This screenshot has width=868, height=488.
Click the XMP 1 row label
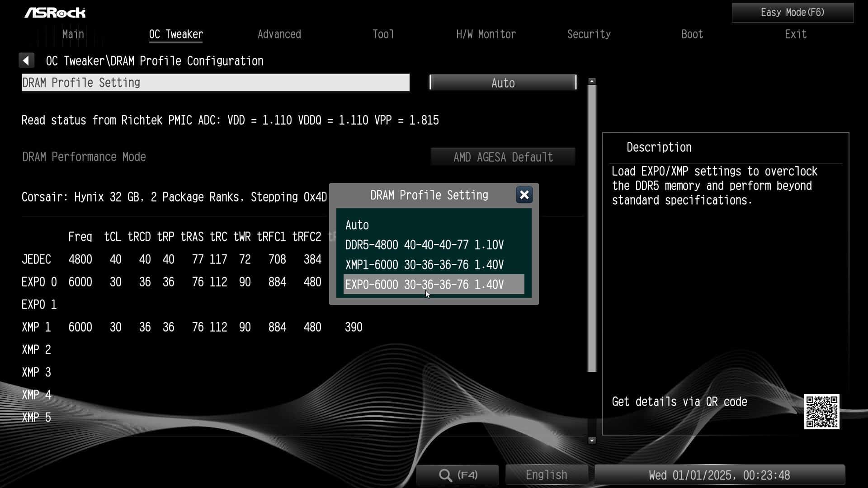click(36, 327)
